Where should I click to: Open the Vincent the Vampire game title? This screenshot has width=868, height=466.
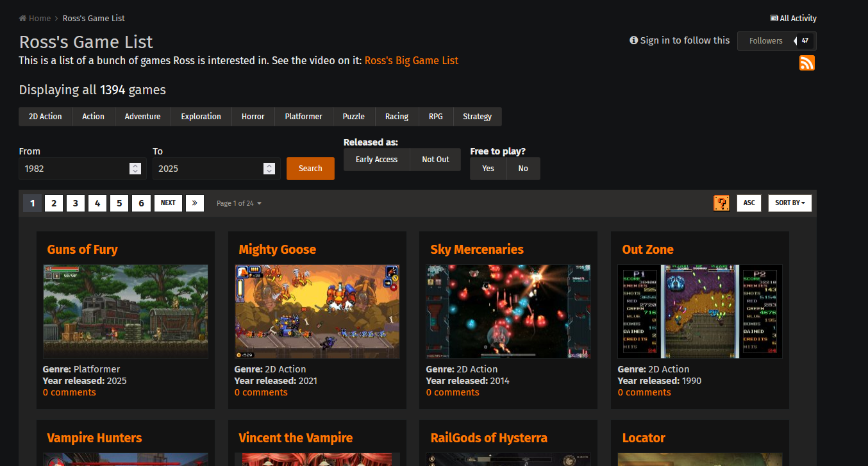(x=296, y=438)
